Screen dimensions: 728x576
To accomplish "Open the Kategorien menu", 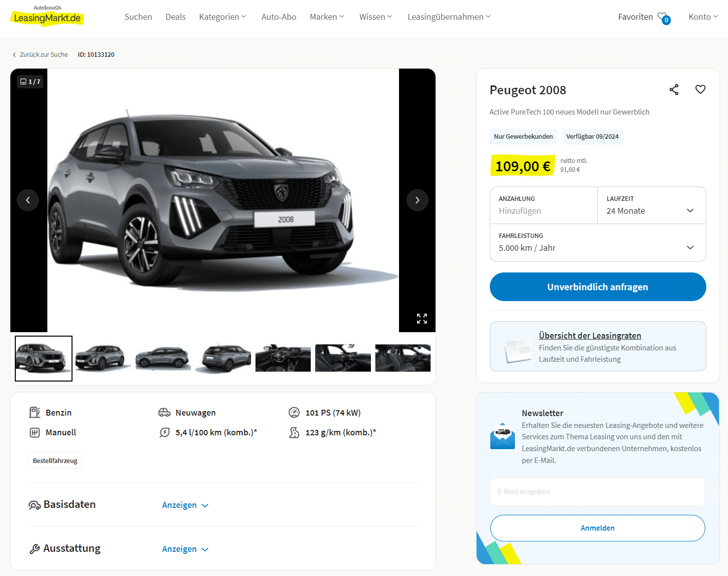I will (222, 17).
